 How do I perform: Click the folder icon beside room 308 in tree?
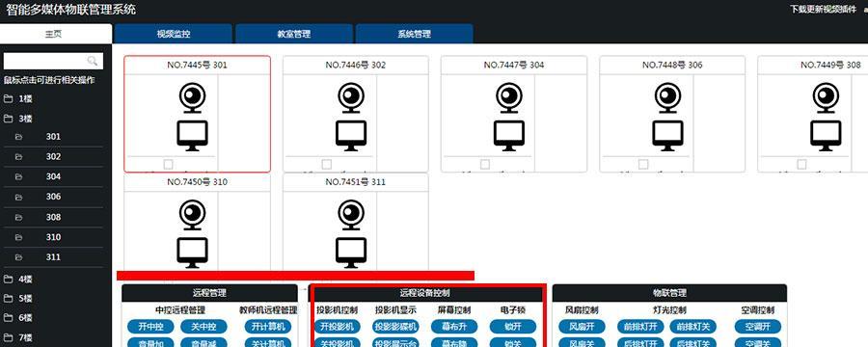pyautogui.click(x=19, y=217)
